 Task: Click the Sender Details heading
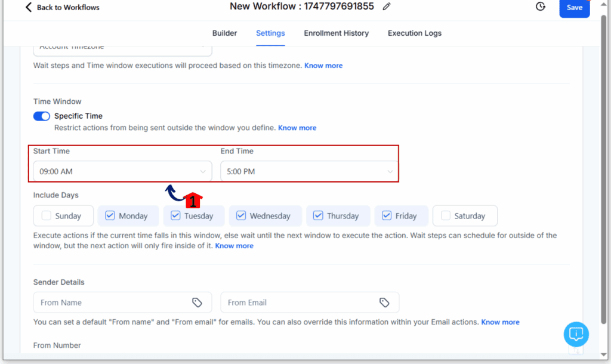59,282
